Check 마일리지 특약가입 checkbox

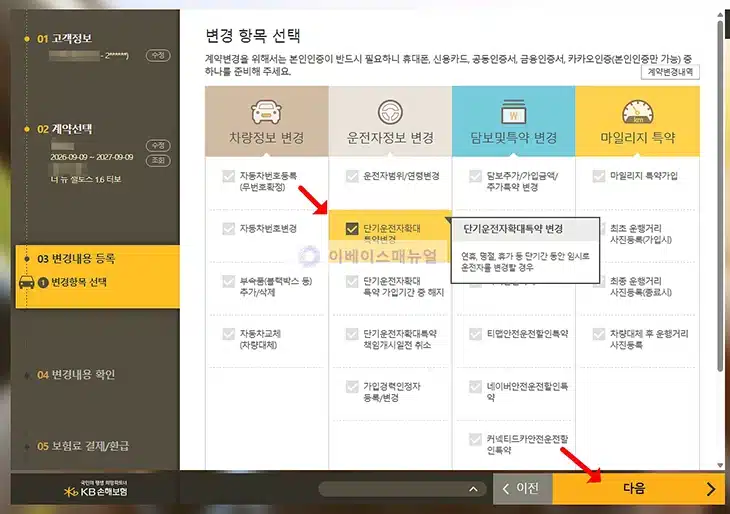coord(599,176)
